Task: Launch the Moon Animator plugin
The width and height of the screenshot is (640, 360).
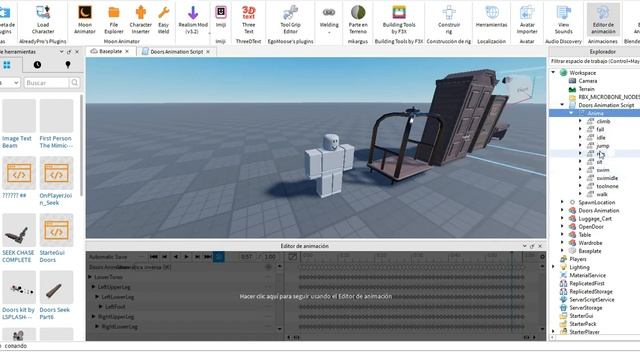Action: tap(84, 19)
